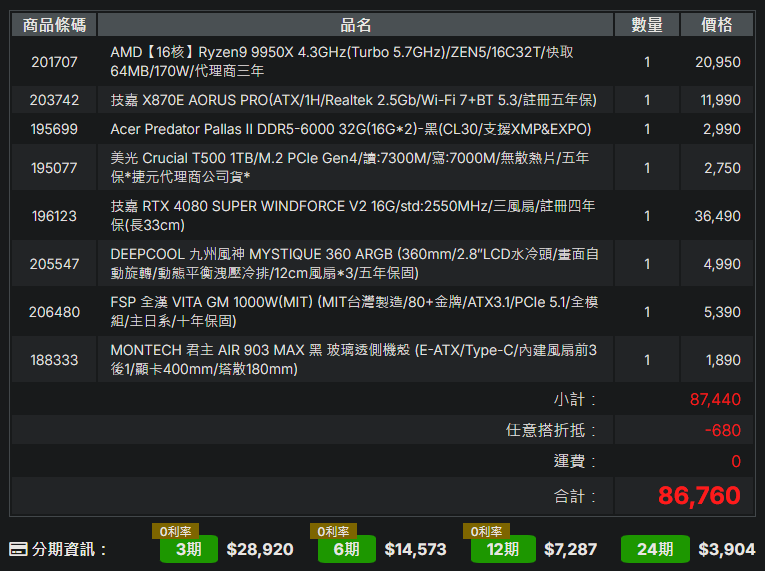Click the $7,287 installment amount
The image size is (765, 571).
[570, 549]
